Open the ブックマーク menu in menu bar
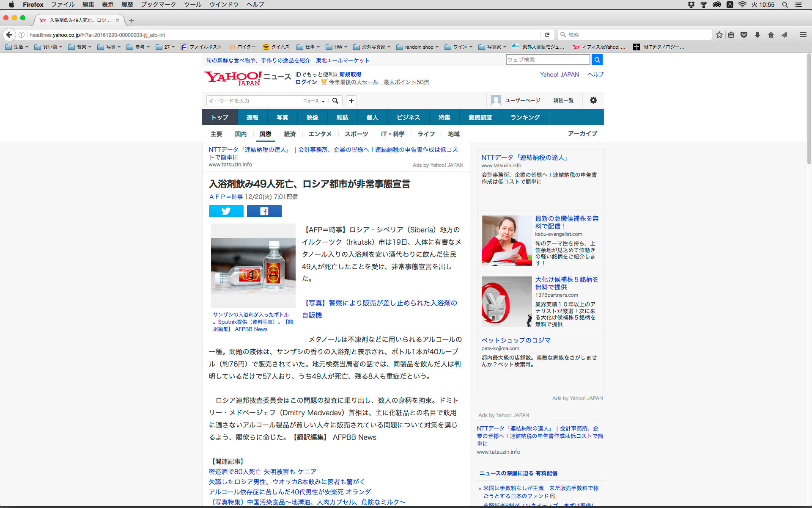 pos(158,5)
